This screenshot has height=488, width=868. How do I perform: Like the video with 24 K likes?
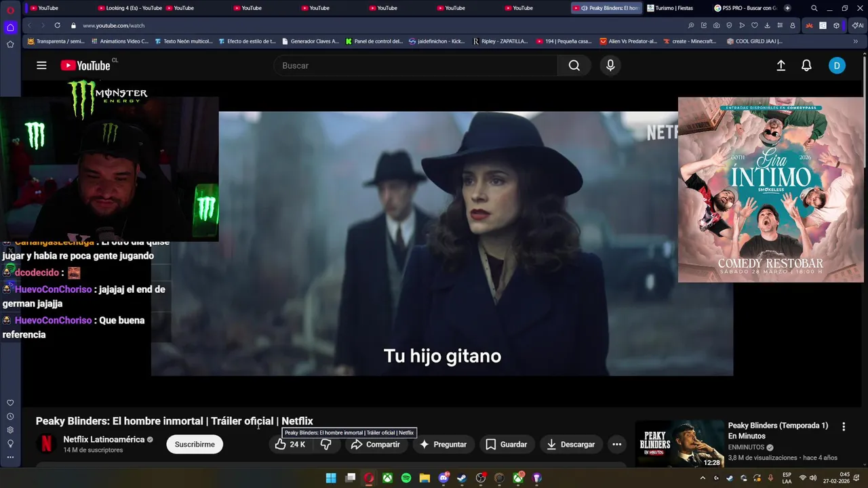290,445
